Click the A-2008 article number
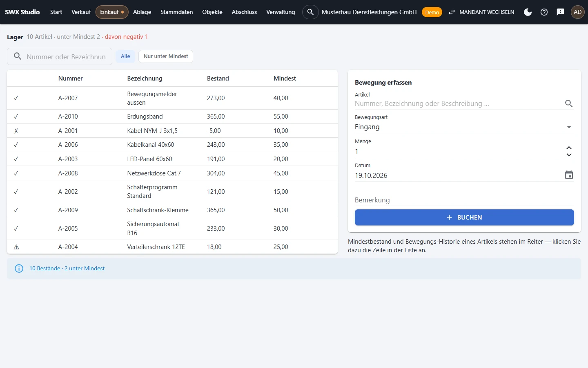Image resolution: width=588 pixels, height=368 pixels. tap(68, 173)
